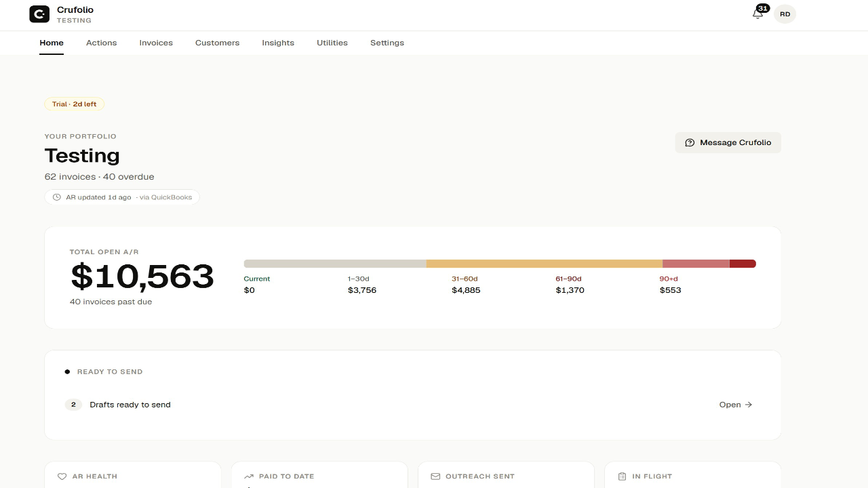Click the Message Crufolio button
This screenshot has height=488, width=868.
728,142
